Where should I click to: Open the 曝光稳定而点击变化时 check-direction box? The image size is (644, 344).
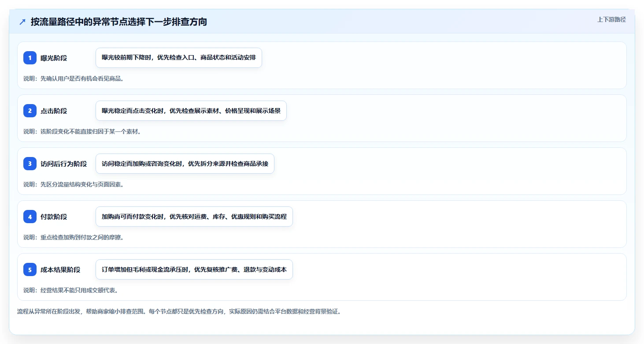click(191, 111)
